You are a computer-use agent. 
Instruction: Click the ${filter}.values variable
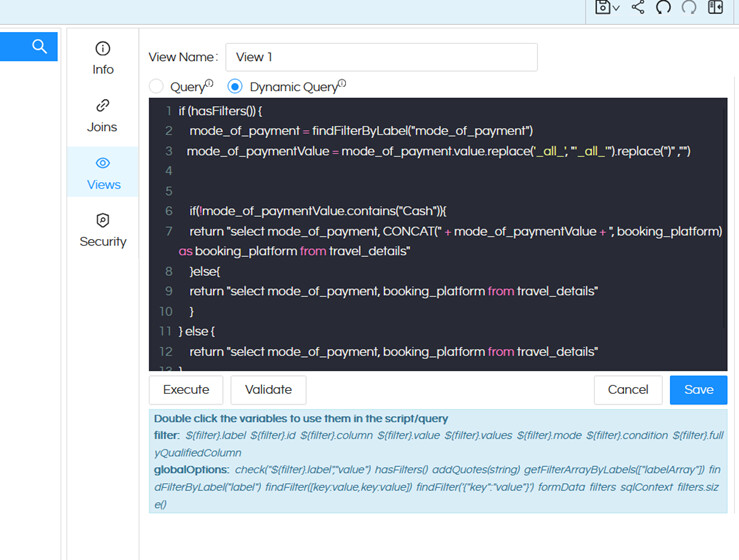pyautogui.click(x=478, y=436)
